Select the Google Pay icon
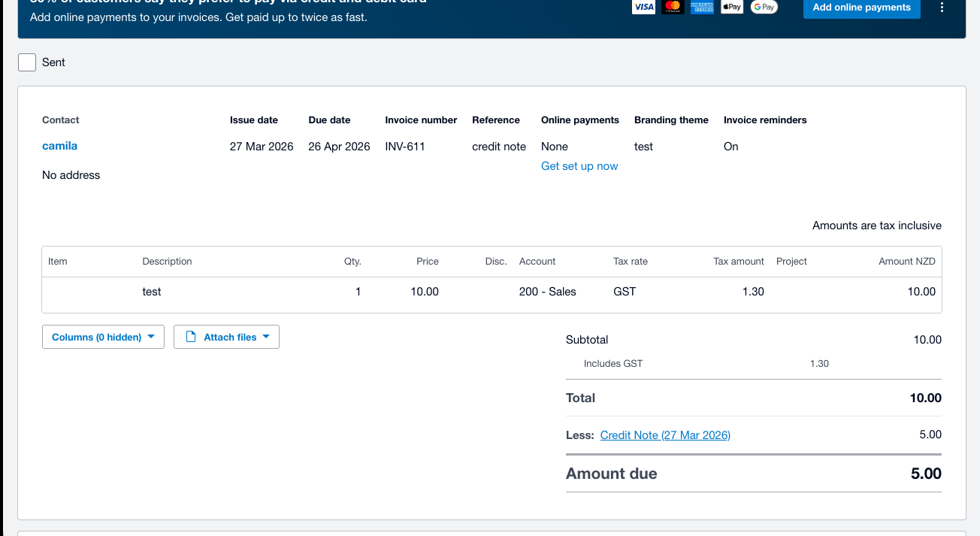The height and width of the screenshot is (536, 980). (x=764, y=7)
